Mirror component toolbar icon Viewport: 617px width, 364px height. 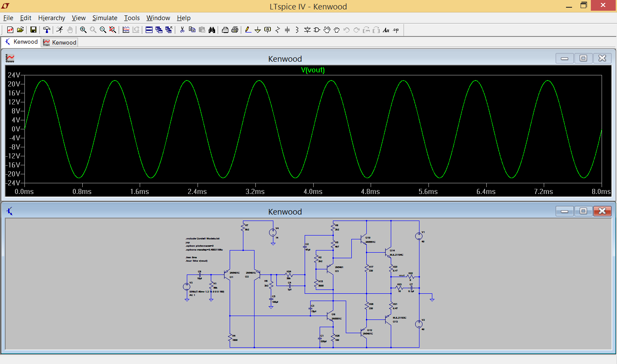pos(376,30)
